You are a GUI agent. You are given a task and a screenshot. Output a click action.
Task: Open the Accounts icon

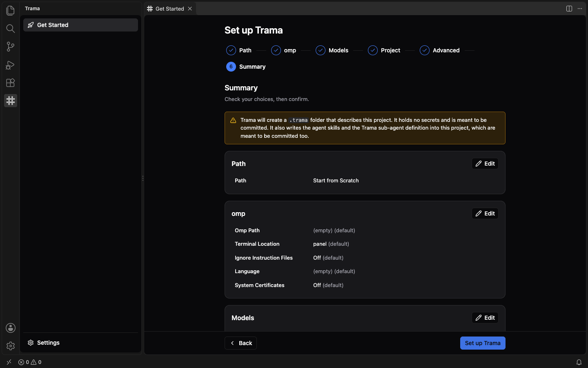[11, 328]
